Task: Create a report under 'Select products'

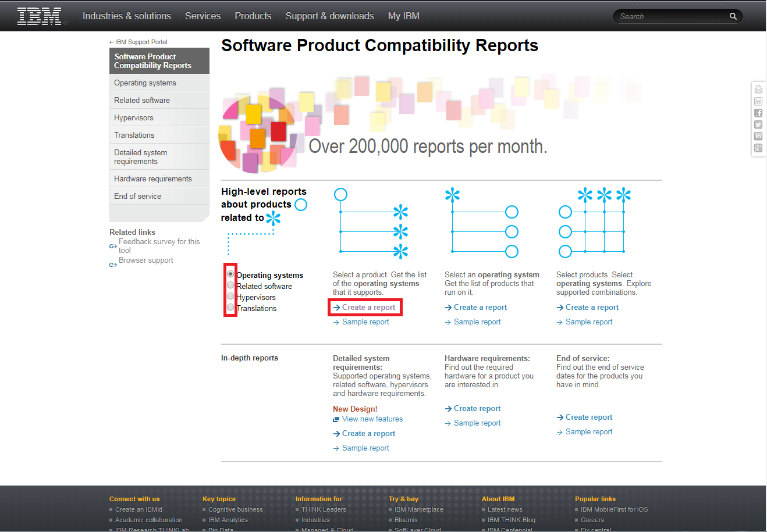Action: pos(592,308)
